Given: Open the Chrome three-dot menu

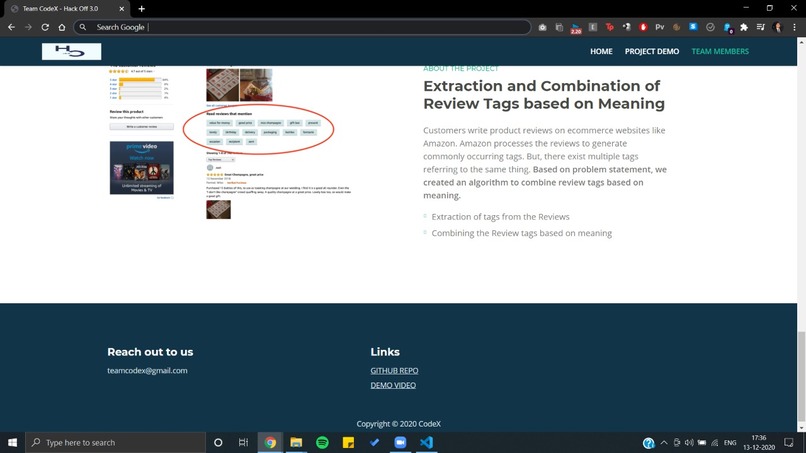Looking at the screenshot, I should [x=794, y=27].
